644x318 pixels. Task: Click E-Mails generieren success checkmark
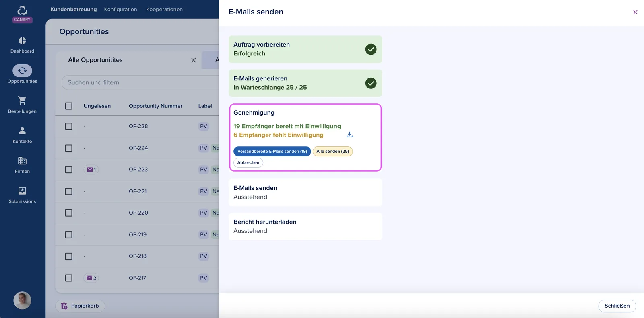click(371, 83)
